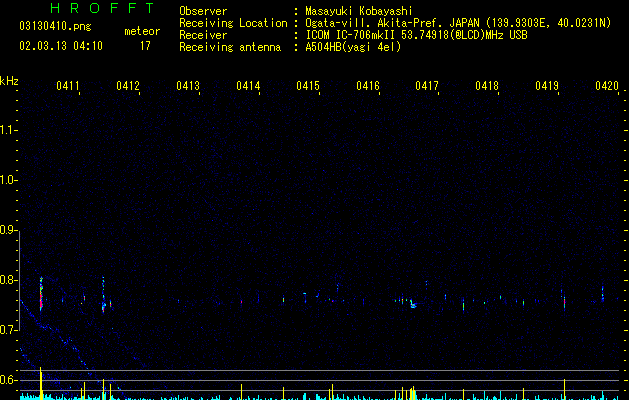The width and height of the screenshot is (629, 400).
Task: Click the Receiving Location label
Action: pyautogui.click(x=233, y=23)
